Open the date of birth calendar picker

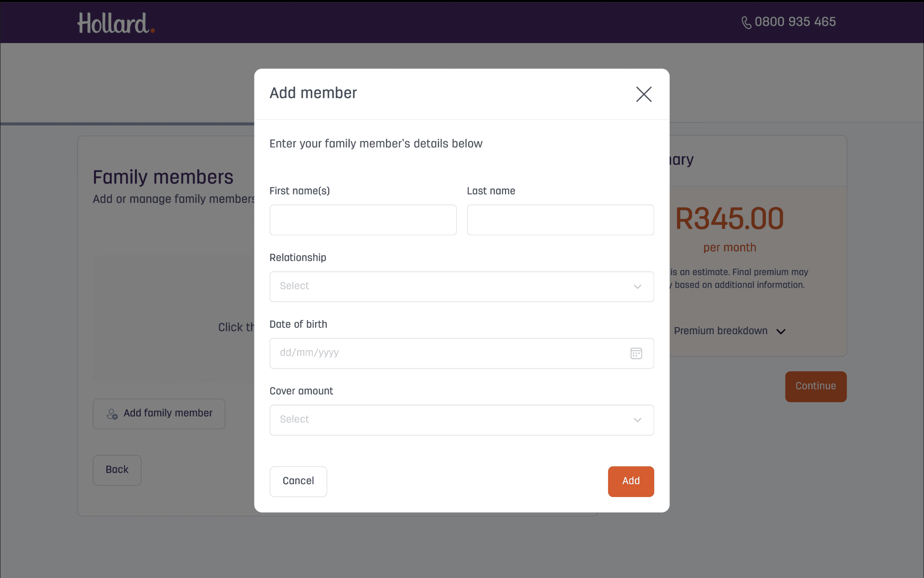636,353
